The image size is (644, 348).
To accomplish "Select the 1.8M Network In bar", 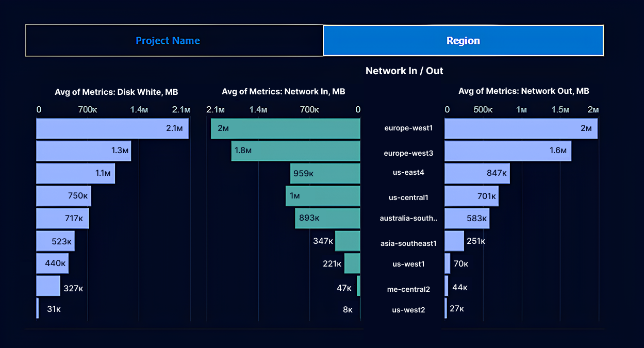I will (x=295, y=151).
